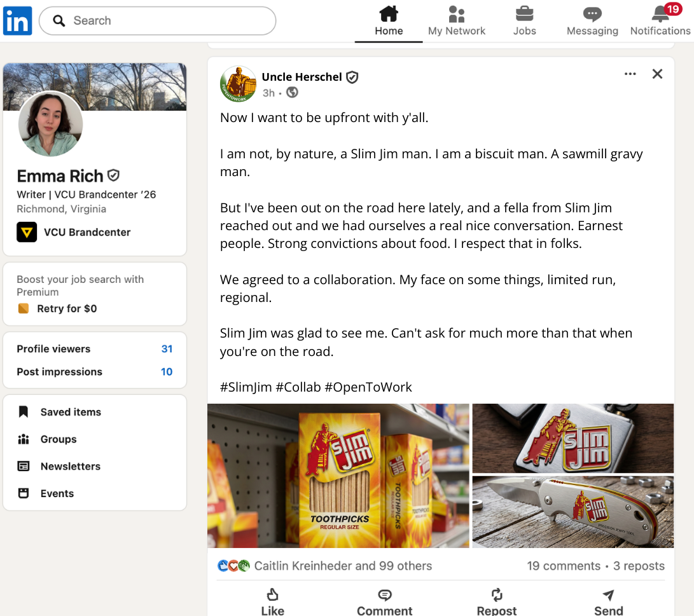Click the #Collab hashtag
The height and width of the screenshot is (616, 694).
pyautogui.click(x=298, y=387)
